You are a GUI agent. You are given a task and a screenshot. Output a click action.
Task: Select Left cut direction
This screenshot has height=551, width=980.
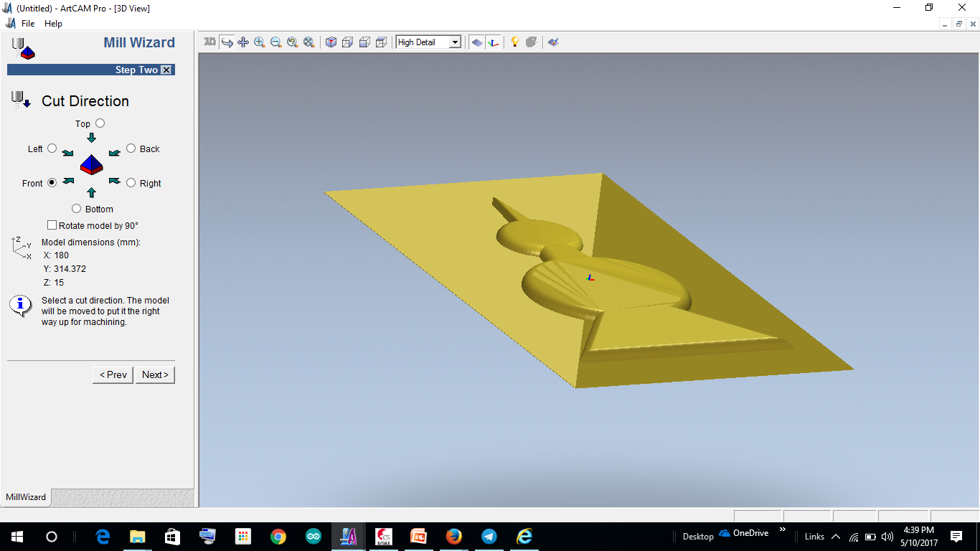click(52, 149)
